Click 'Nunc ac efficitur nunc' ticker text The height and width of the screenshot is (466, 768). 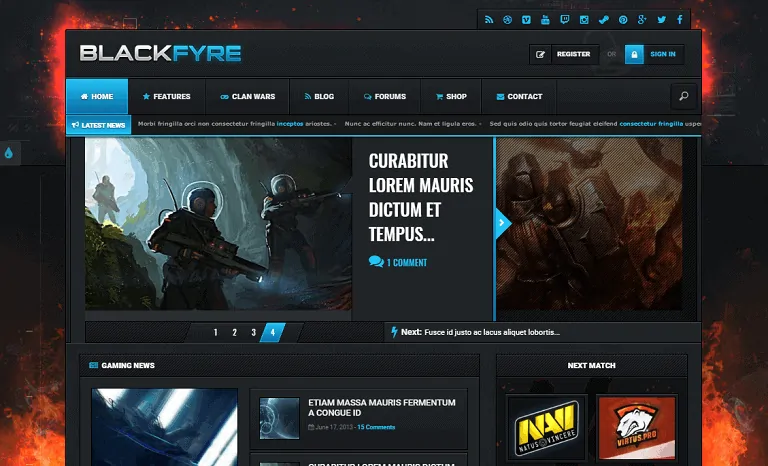pos(410,124)
